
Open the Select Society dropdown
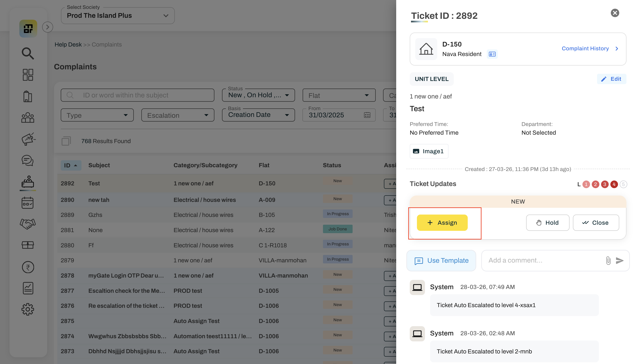[118, 15]
